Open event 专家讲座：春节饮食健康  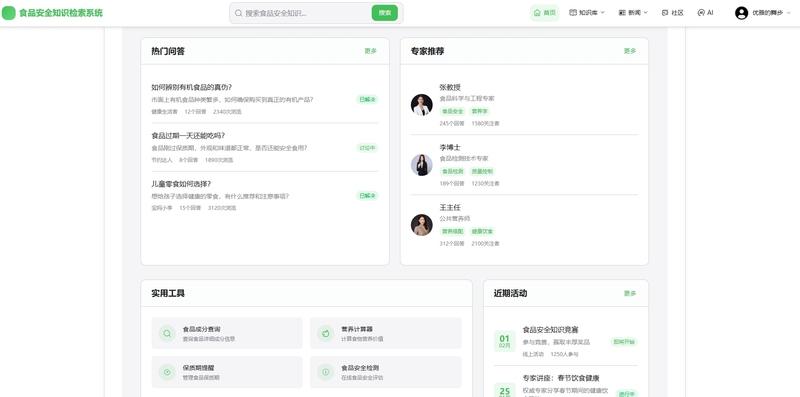coord(561,378)
